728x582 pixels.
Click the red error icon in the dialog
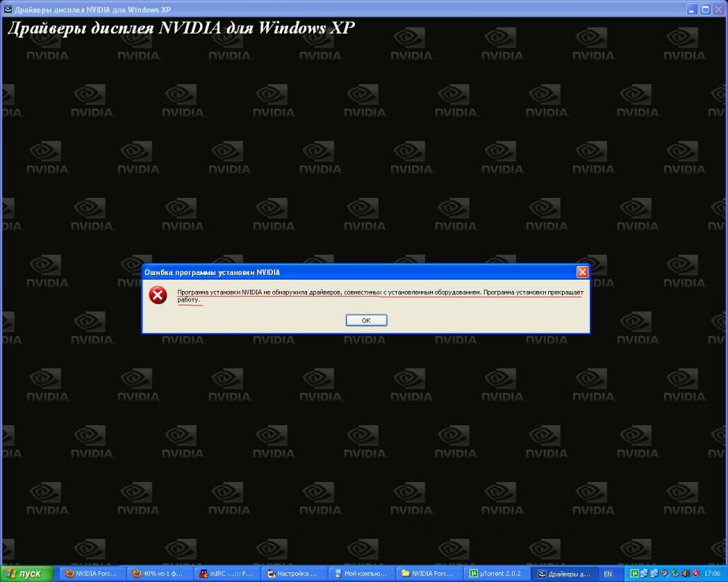(158, 296)
